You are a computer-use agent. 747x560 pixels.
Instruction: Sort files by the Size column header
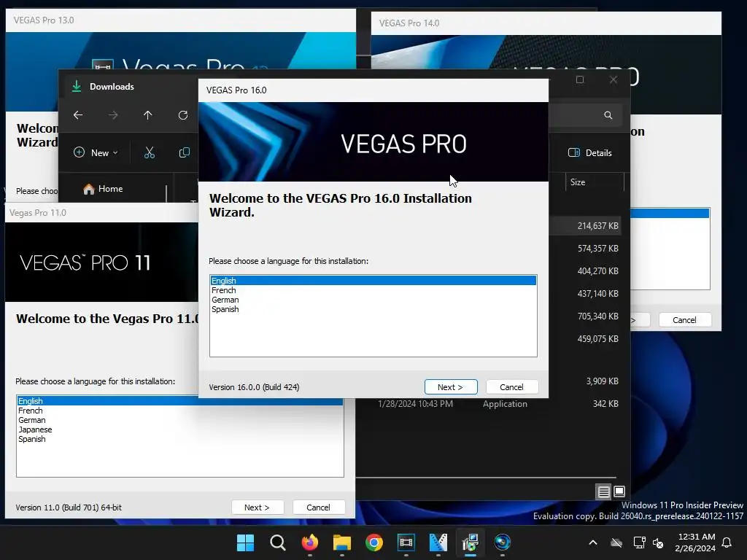click(594, 182)
